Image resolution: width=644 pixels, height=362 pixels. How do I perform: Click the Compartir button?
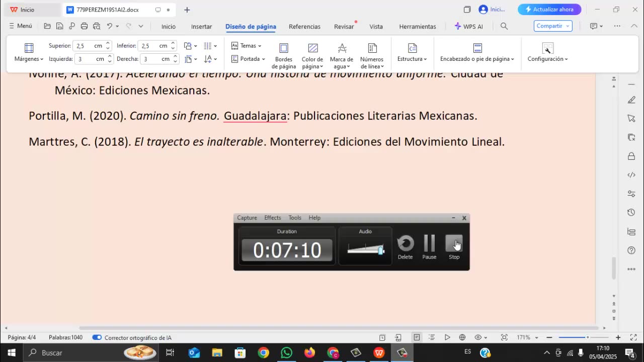pyautogui.click(x=552, y=26)
